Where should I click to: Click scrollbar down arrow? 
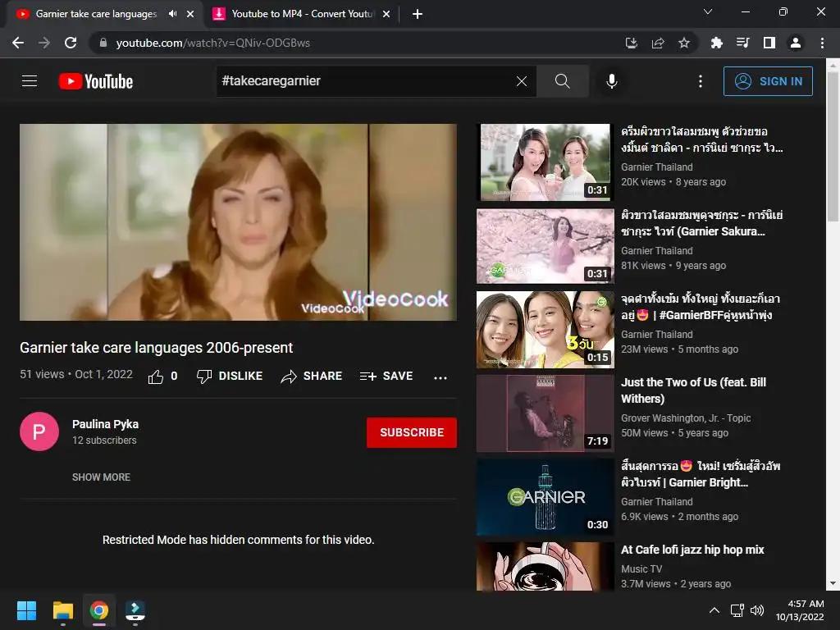(x=833, y=584)
